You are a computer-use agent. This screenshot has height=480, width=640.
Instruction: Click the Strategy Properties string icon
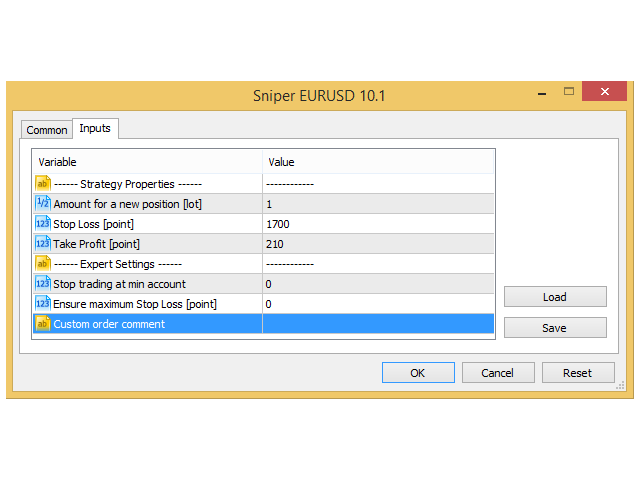tap(43, 184)
